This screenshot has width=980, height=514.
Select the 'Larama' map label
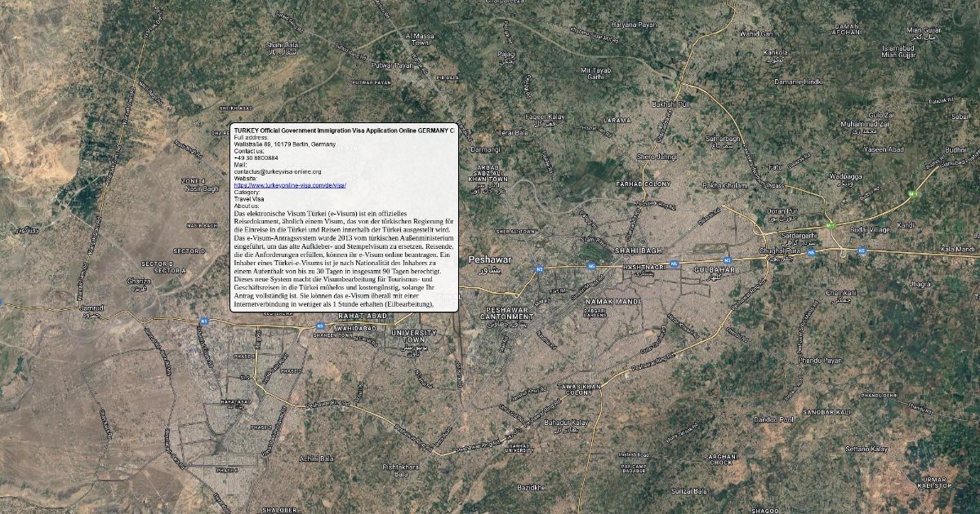[617, 120]
